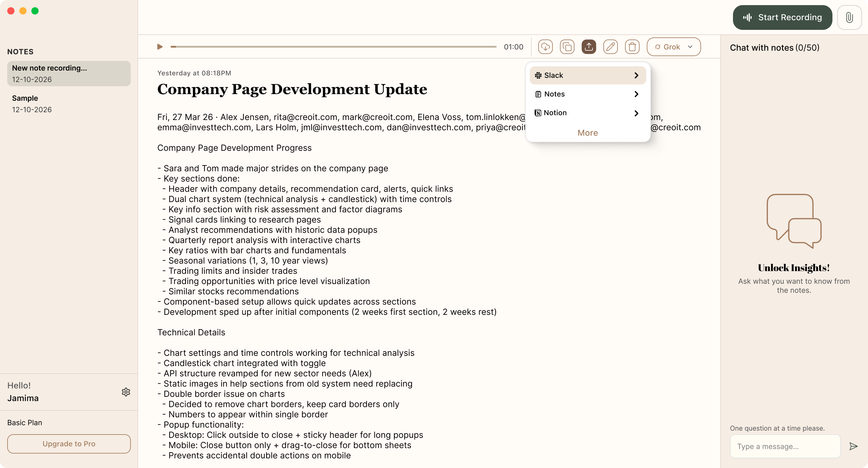Click the 'Popup functionality:' line
Viewport: 868px width, 468px height.
[200, 425]
